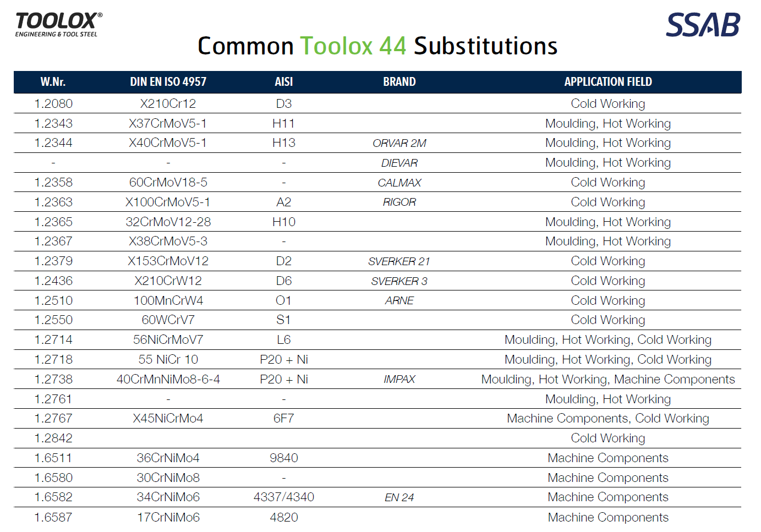Select the 1.2080 cell
Viewport: 761px width, 532px height.
click(x=53, y=103)
